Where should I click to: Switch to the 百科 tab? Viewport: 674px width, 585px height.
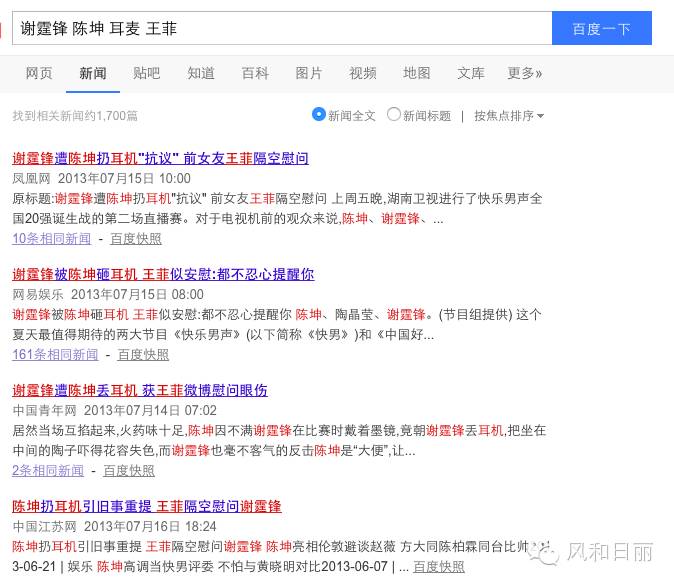click(255, 74)
